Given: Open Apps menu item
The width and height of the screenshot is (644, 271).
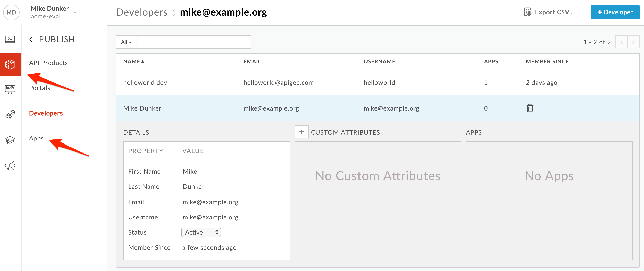Looking at the screenshot, I should [x=36, y=138].
